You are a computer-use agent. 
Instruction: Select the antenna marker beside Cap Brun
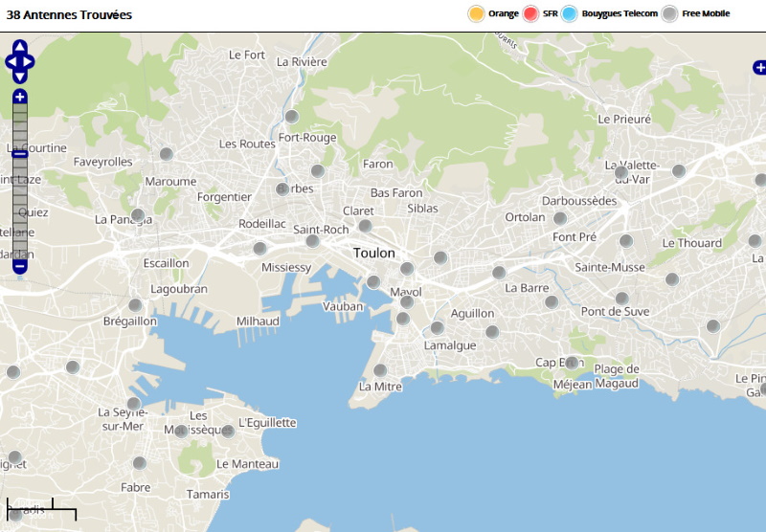tap(573, 363)
